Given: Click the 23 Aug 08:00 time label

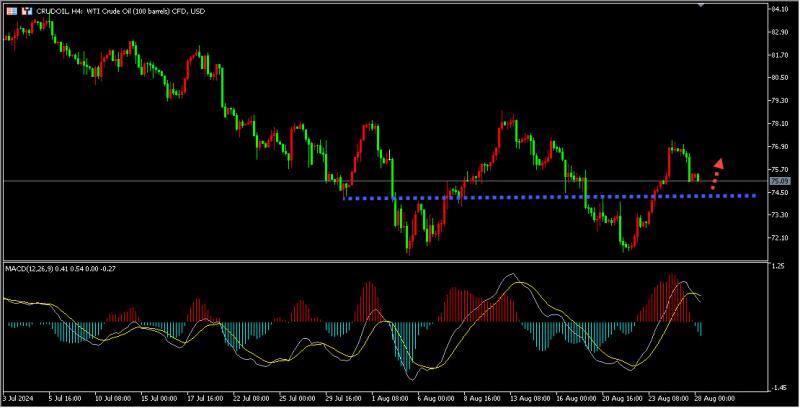Looking at the screenshot, I should click(x=668, y=398).
